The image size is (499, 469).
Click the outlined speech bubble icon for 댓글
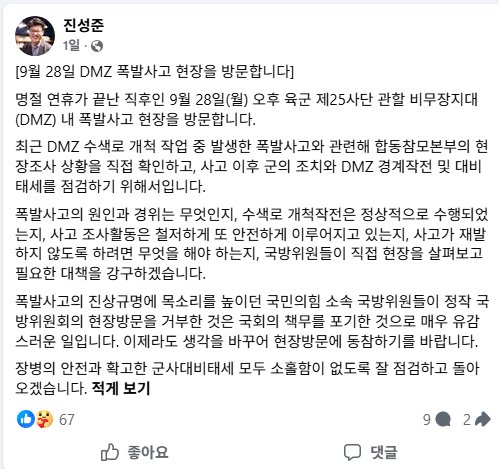[352, 452]
